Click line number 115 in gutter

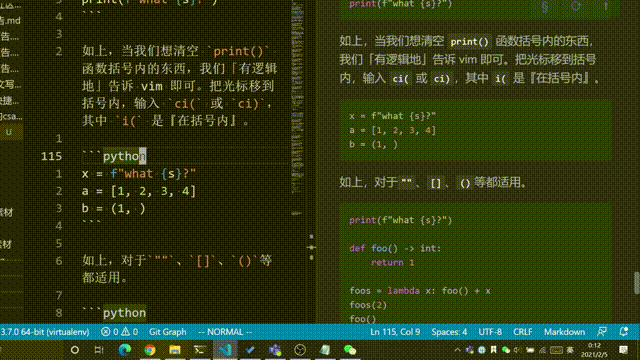(51, 156)
